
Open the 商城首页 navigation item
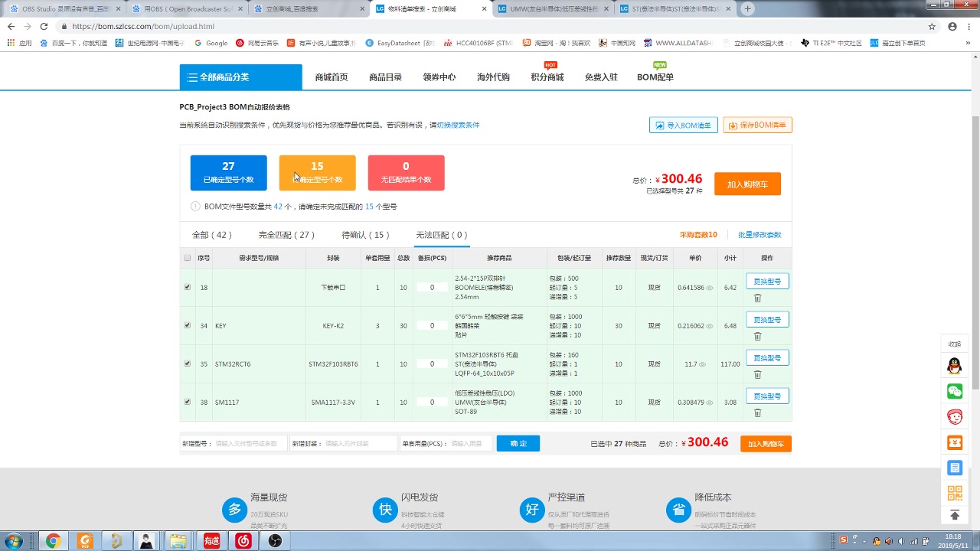(332, 77)
